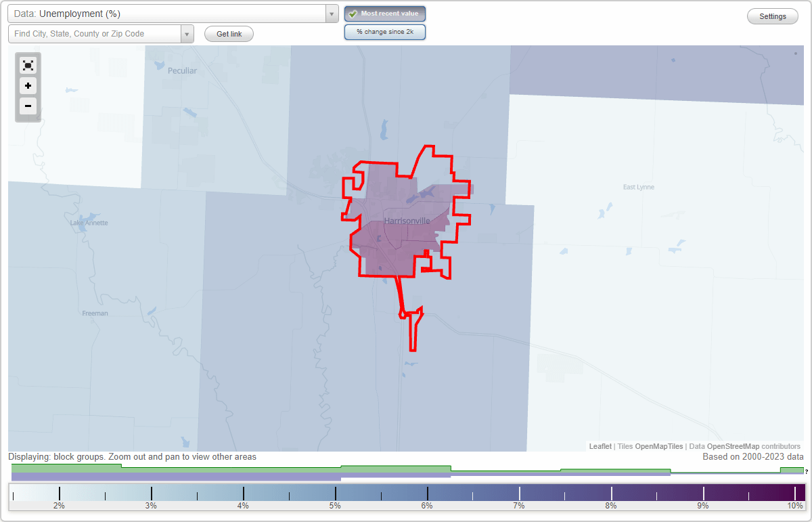The width and height of the screenshot is (812, 522).
Task: Open the Leaflet attribution link
Action: pos(600,446)
